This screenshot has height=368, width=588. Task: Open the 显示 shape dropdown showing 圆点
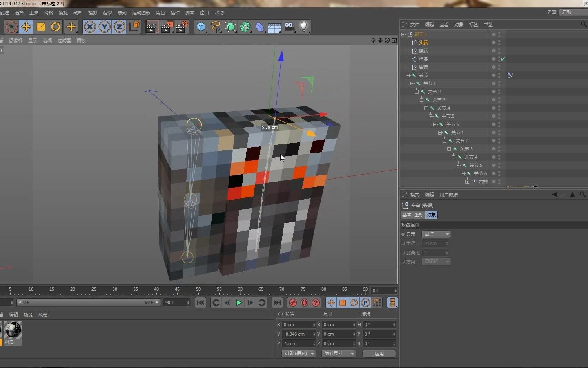point(436,234)
